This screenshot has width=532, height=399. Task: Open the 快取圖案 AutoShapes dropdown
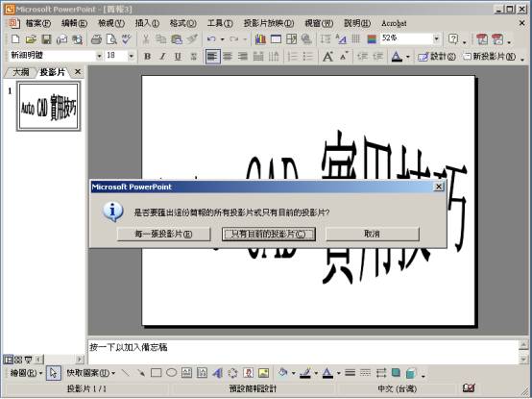pyautogui.click(x=91, y=373)
